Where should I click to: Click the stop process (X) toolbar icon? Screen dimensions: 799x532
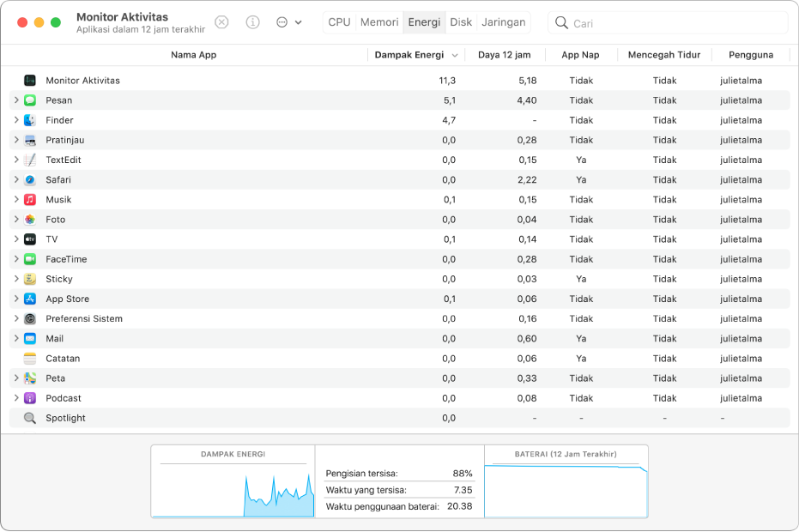click(x=221, y=22)
